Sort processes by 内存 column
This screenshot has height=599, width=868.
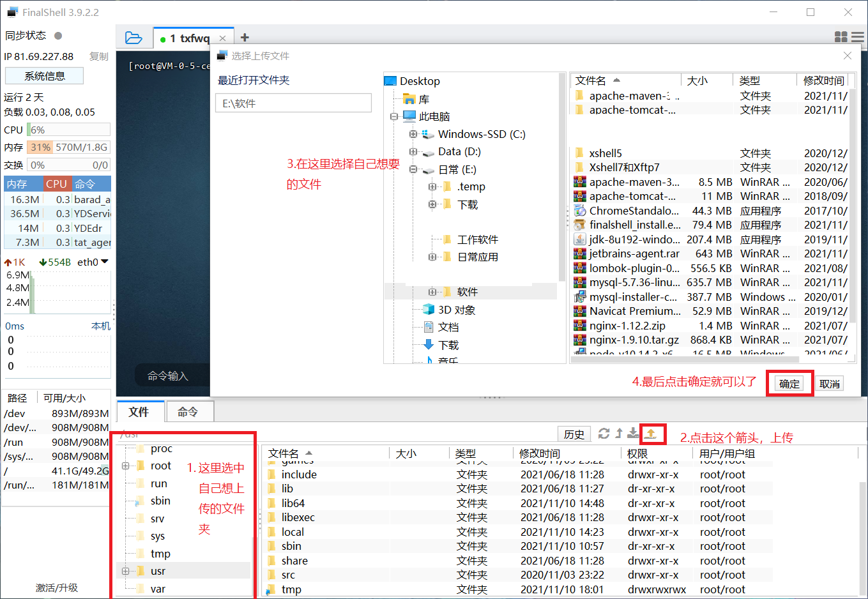click(24, 184)
